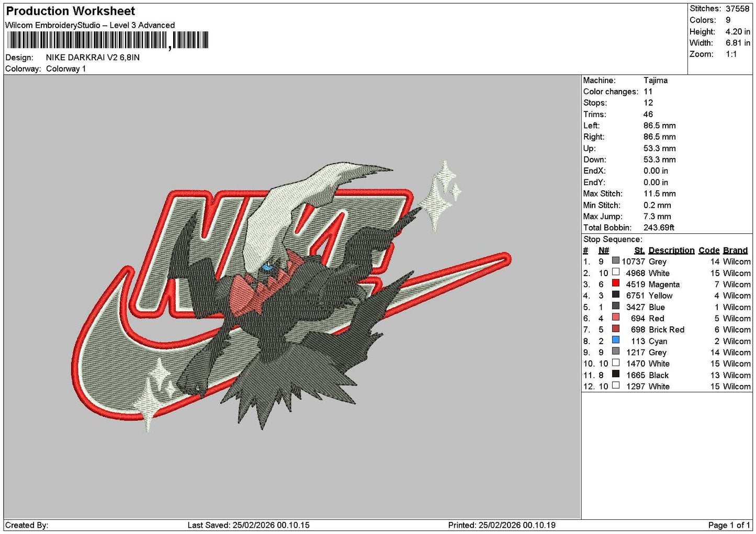756x534 pixels.
Task: Select the design name 'NIKE DARKRAI V2 6,8IN'
Action: click(x=93, y=58)
